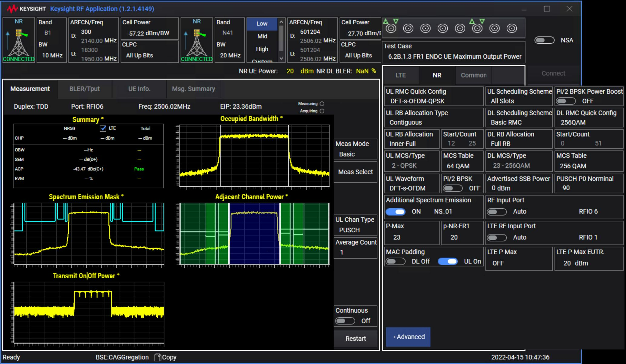
Task: Select the rightmost RF port connector icon
Action: click(511, 28)
